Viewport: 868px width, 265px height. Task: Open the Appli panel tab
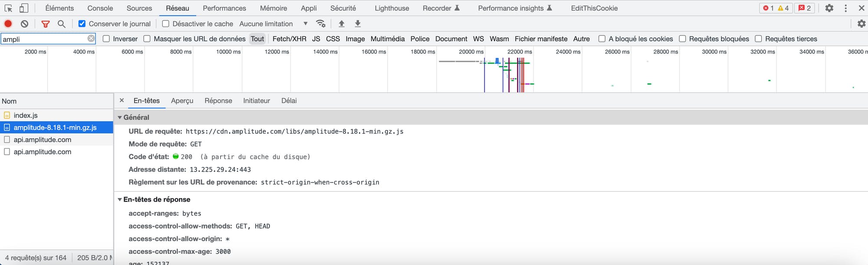(309, 8)
